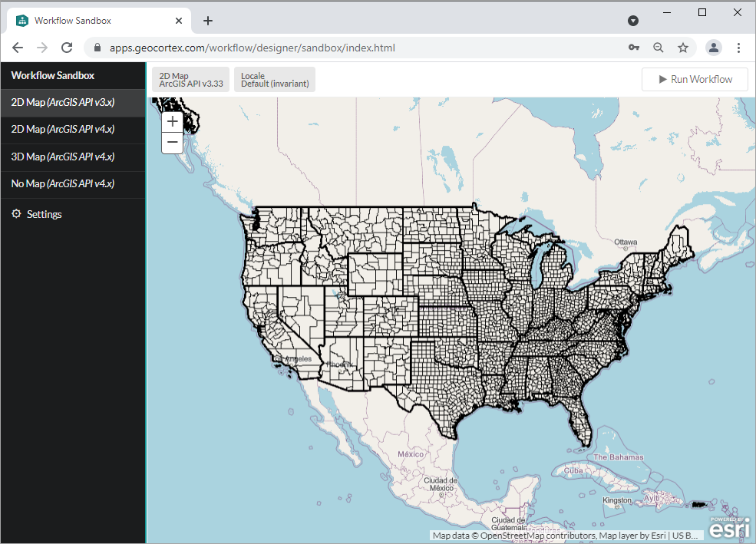Click the Run Workflow button
756x544 pixels.
pyautogui.click(x=695, y=79)
